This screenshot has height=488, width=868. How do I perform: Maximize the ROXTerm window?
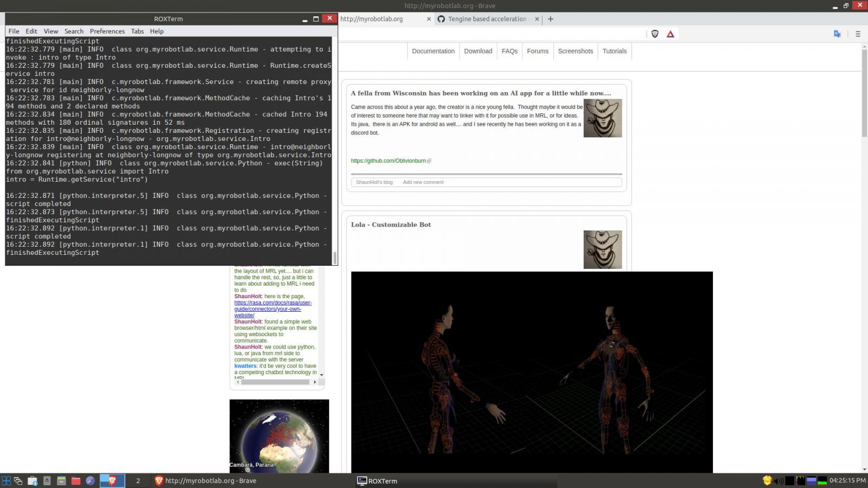(316, 19)
